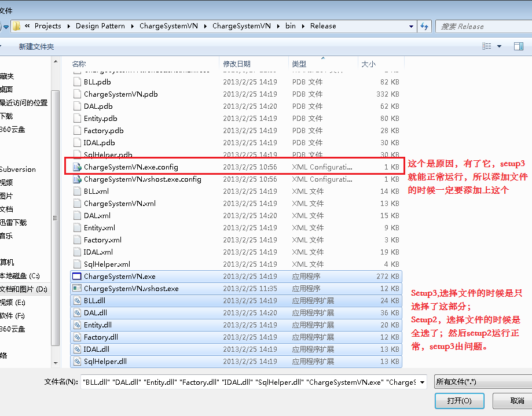Click the Entity.pdb file icon

coord(78,119)
